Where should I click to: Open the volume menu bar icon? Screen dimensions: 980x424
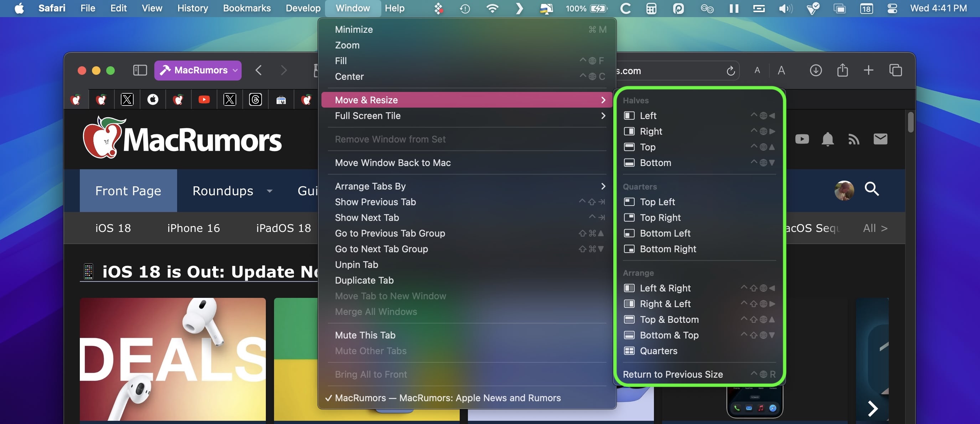(x=785, y=8)
